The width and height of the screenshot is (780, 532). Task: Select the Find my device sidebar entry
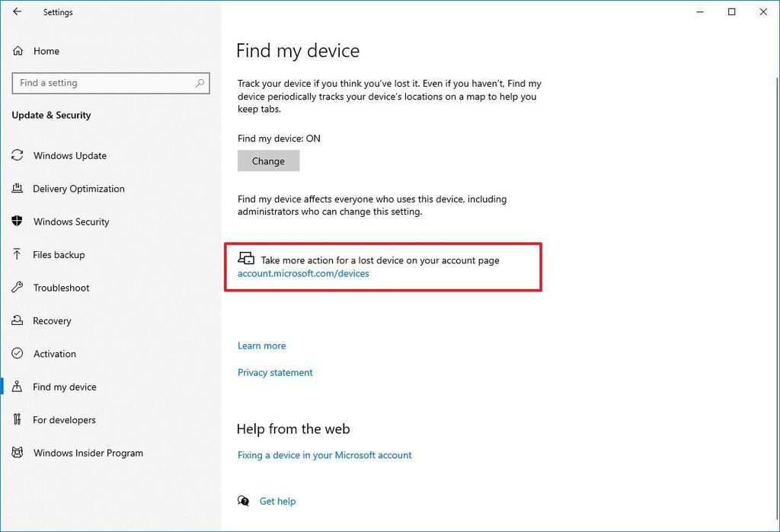click(x=64, y=387)
